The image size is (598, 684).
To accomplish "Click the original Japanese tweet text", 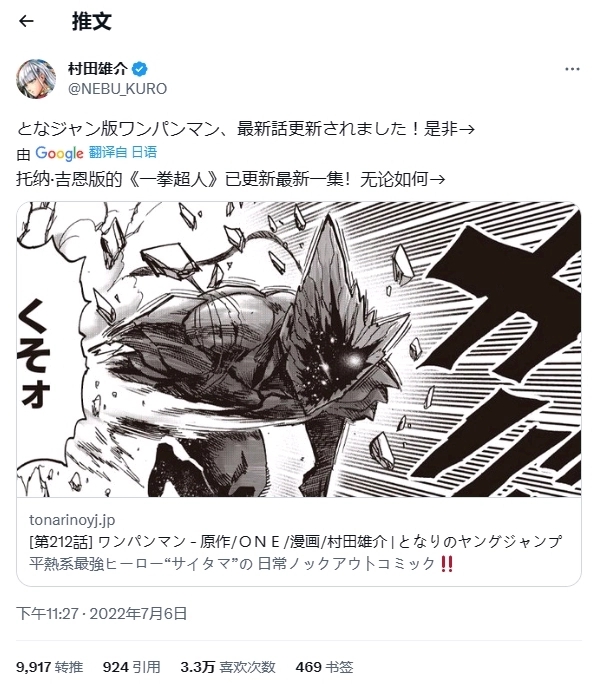I will tap(246, 129).
